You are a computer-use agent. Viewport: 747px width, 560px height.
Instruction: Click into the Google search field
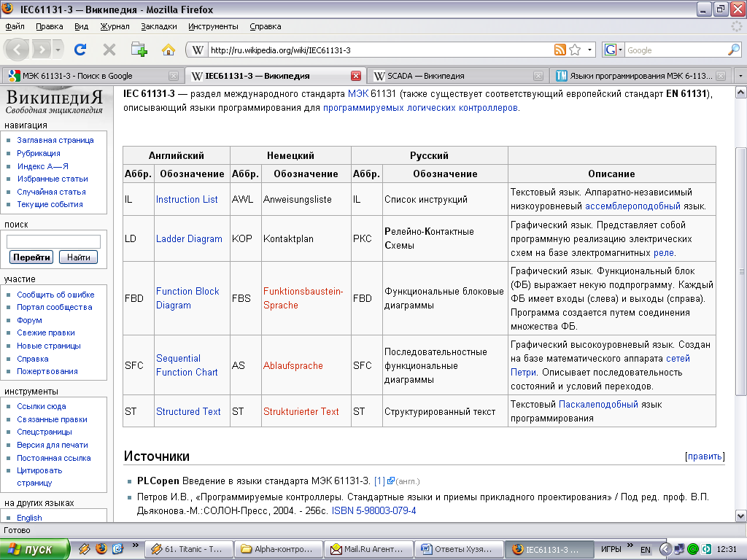[x=676, y=50]
